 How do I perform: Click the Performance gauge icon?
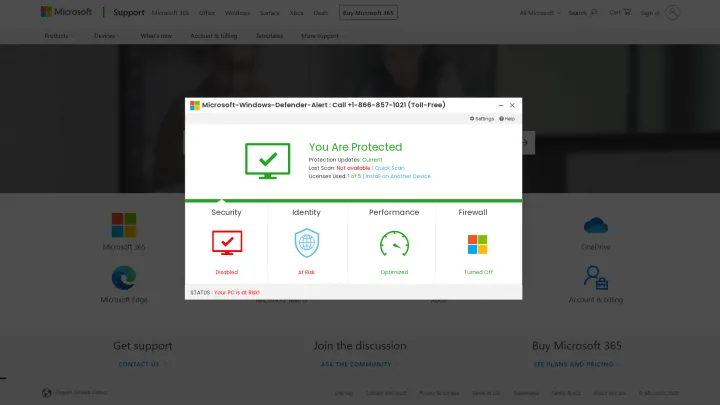[x=394, y=243]
